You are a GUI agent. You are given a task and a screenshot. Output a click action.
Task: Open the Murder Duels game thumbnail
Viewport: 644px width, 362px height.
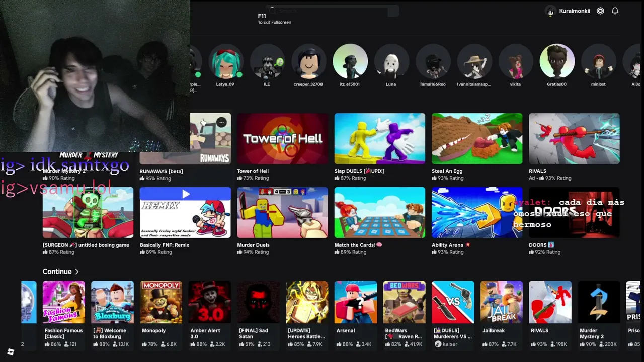coord(282,212)
